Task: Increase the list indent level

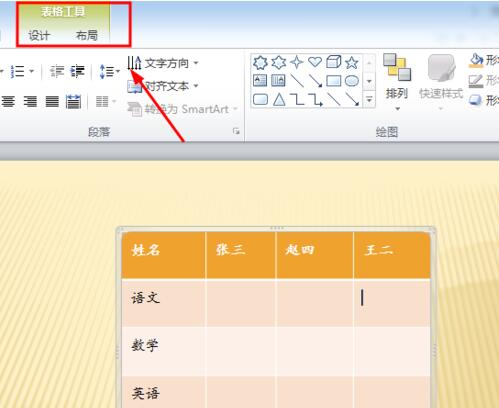Action: 78,71
